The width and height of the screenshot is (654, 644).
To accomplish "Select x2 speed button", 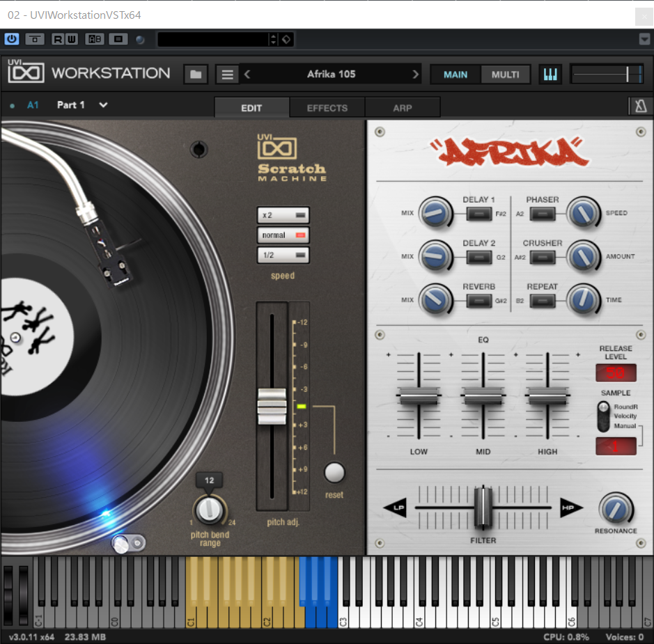I will 283,215.
